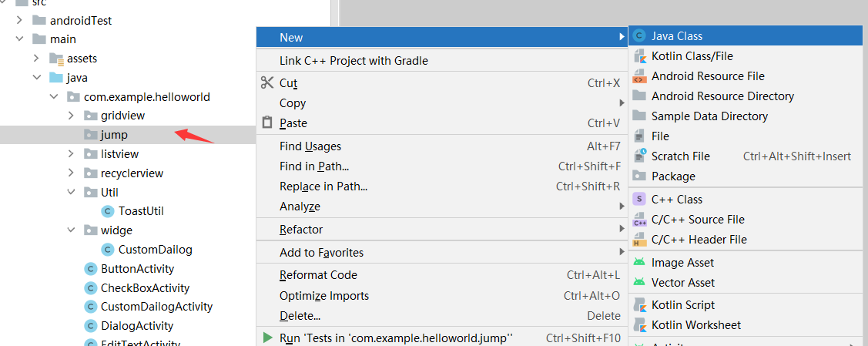Click the Image Asset android icon
This screenshot has height=346, width=868.
(638, 263)
